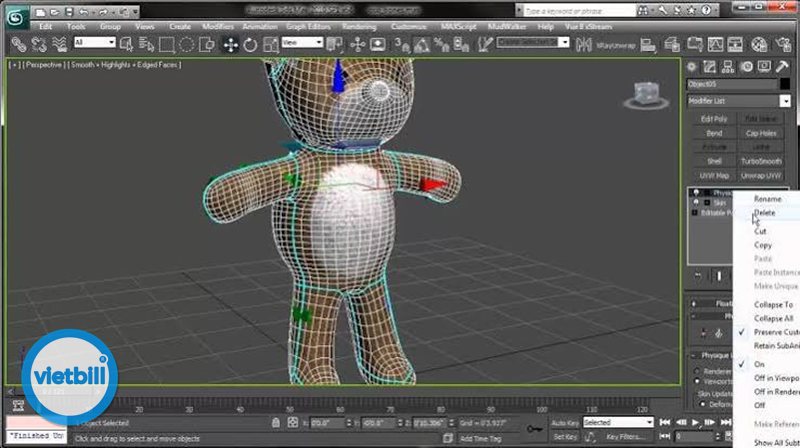Click the object color swatch beside name
This screenshot has width=800, height=448.
[x=785, y=84]
